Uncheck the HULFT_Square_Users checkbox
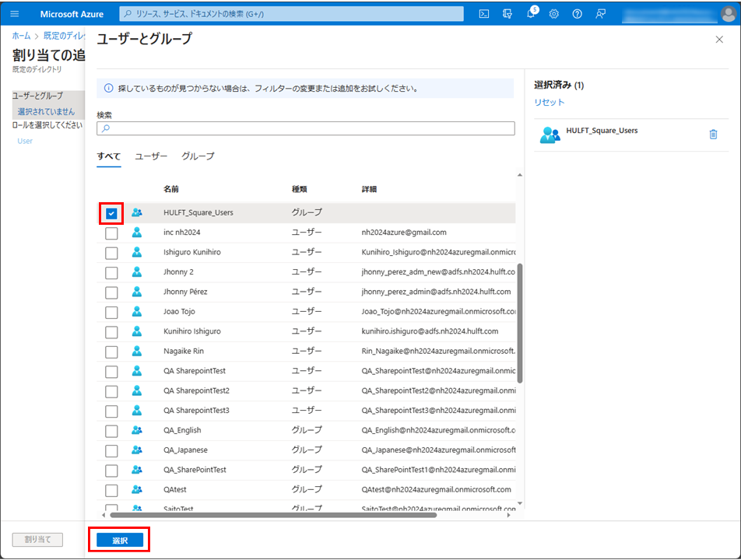Screen dimensions: 741x560 coord(111,213)
